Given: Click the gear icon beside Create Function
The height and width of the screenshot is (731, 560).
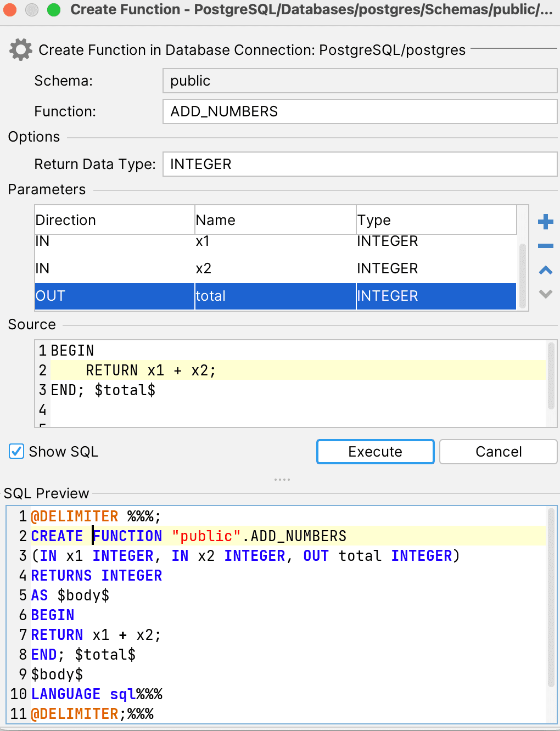Looking at the screenshot, I should point(21,50).
